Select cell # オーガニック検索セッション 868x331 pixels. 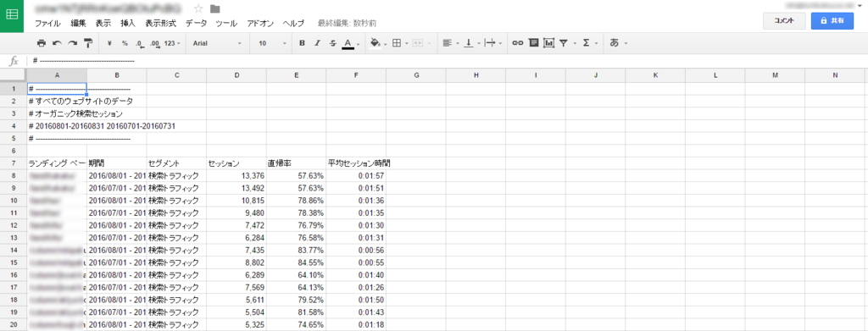coord(57,113)
